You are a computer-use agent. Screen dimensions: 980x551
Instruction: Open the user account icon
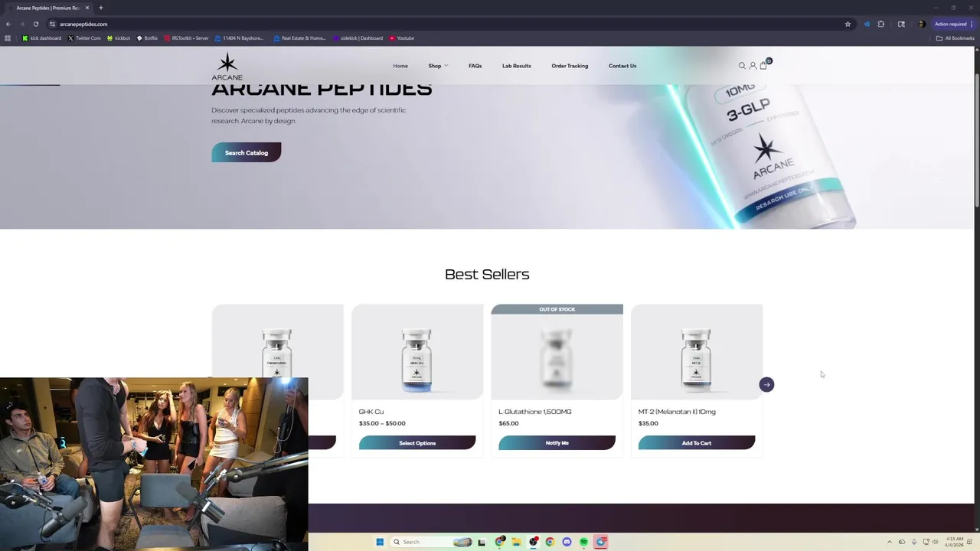click(x=753, y=66)
